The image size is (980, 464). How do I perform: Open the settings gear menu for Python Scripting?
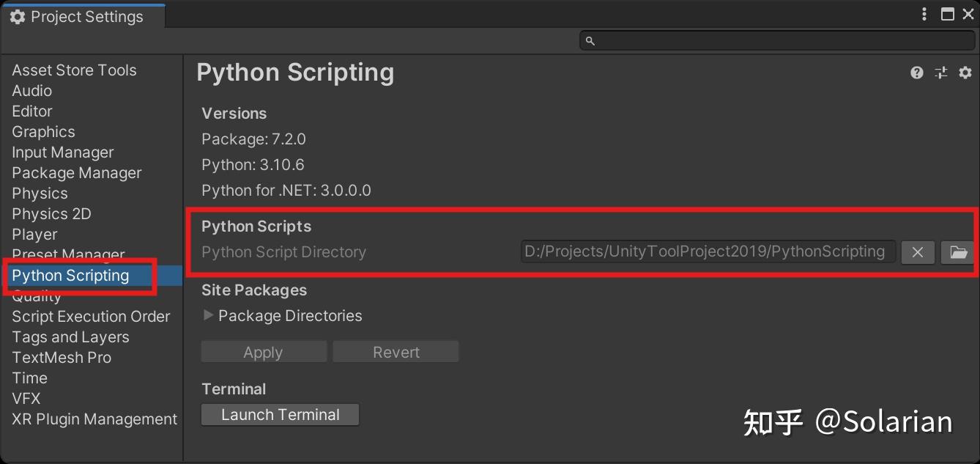(965, 73)
